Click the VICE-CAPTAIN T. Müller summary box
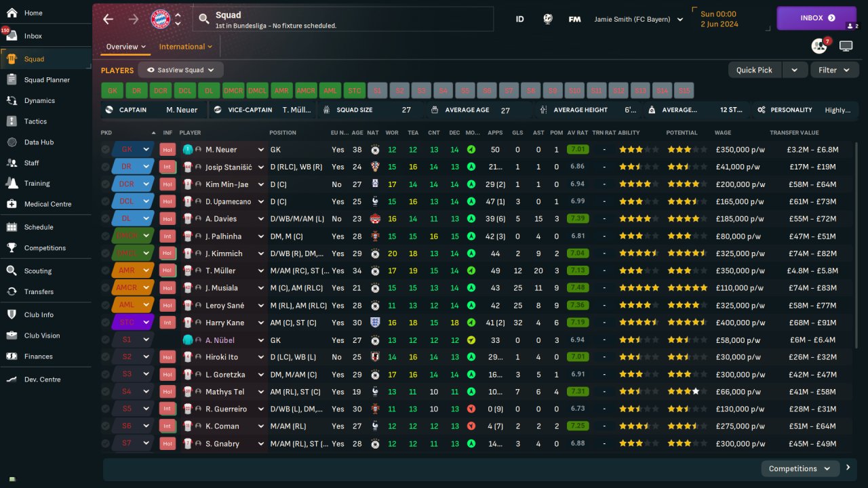This screenshot has height=488, width=868. [x=261, y=110]
